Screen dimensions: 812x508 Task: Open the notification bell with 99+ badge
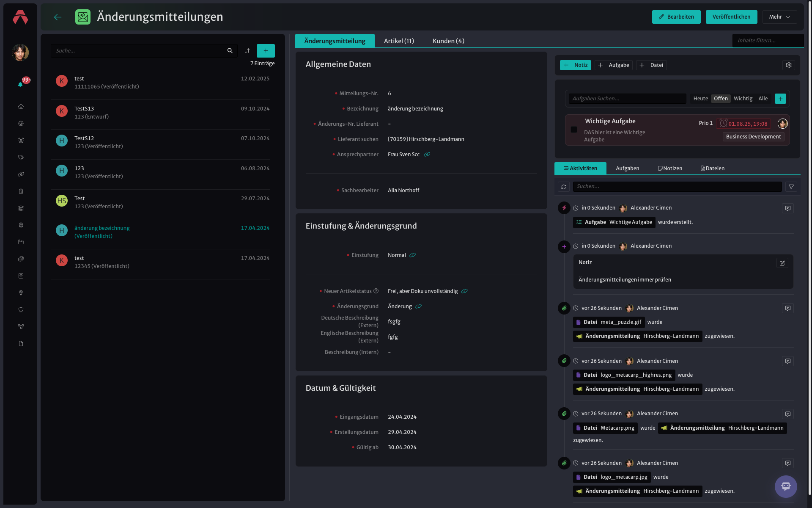[x=20, y=84]
